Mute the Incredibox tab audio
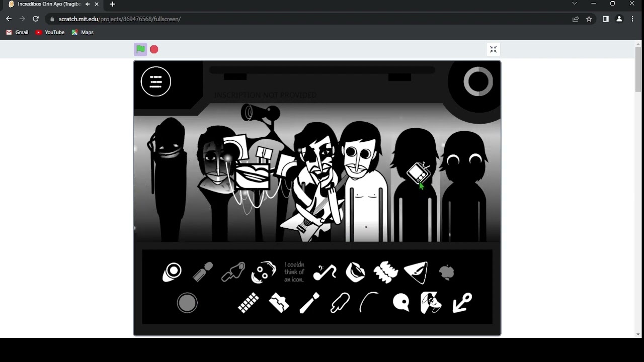This screenshot has height=362, width=644. 88,4
